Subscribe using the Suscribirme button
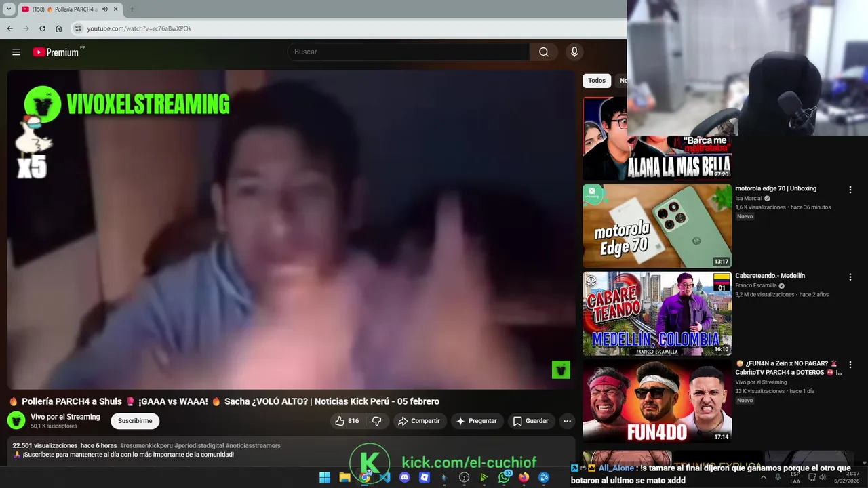 click(x=135, y=421)
